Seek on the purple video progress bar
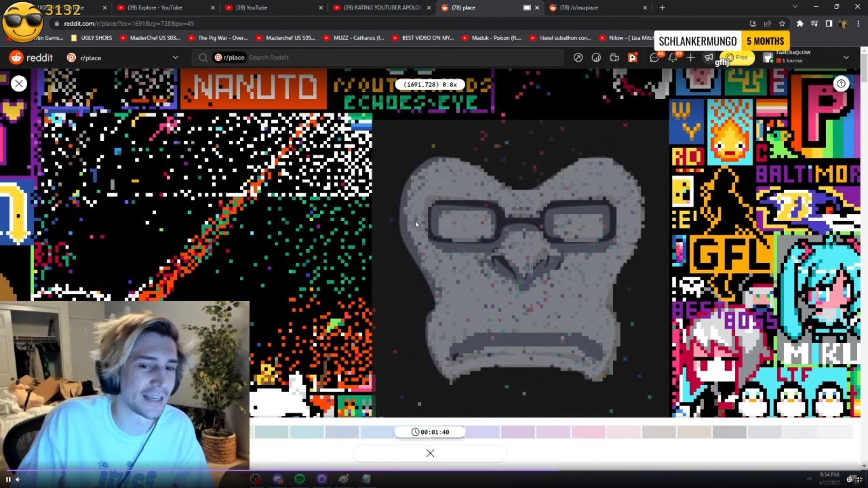 [434, 470]
